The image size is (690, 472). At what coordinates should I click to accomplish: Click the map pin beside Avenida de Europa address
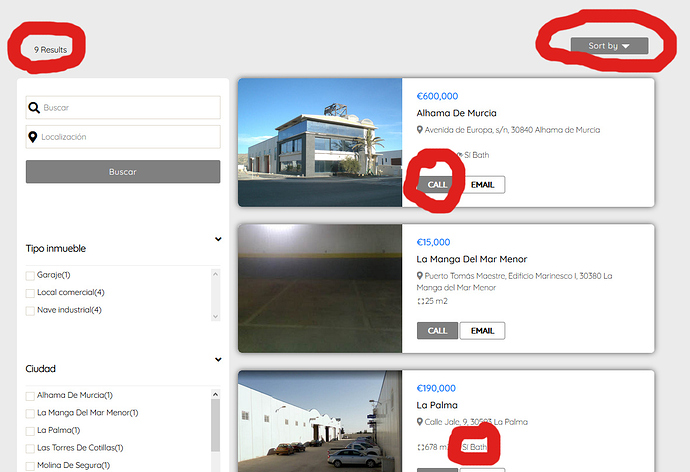click(420, 130)
